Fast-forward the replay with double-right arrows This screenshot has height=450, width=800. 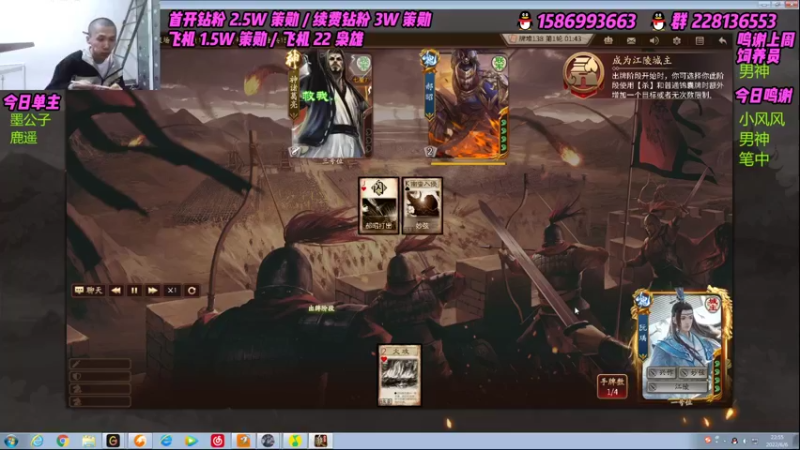click(x=153, y=290)
